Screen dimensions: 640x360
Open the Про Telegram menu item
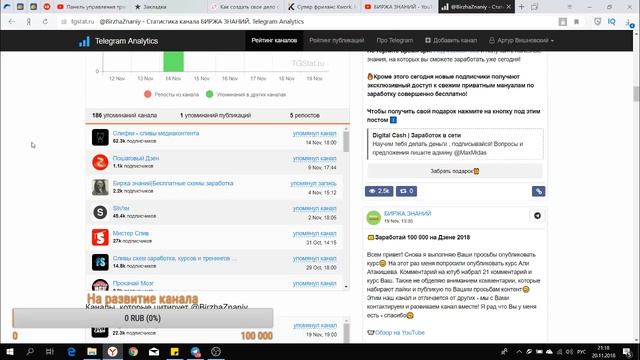coord(394,40)
